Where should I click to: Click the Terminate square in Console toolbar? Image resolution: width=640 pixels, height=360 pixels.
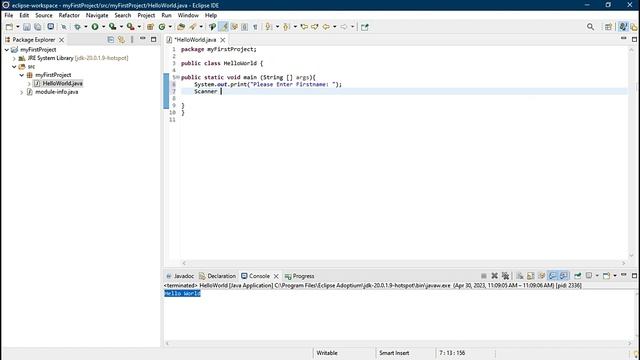tap(484, 276)
